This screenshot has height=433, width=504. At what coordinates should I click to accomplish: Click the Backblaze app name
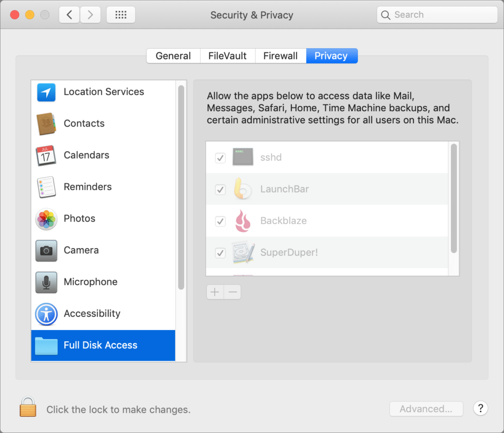coord(283,221)
